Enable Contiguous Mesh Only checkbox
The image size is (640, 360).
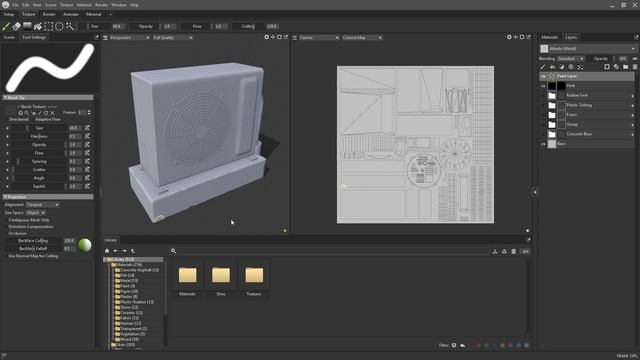(x=6, y=220)
